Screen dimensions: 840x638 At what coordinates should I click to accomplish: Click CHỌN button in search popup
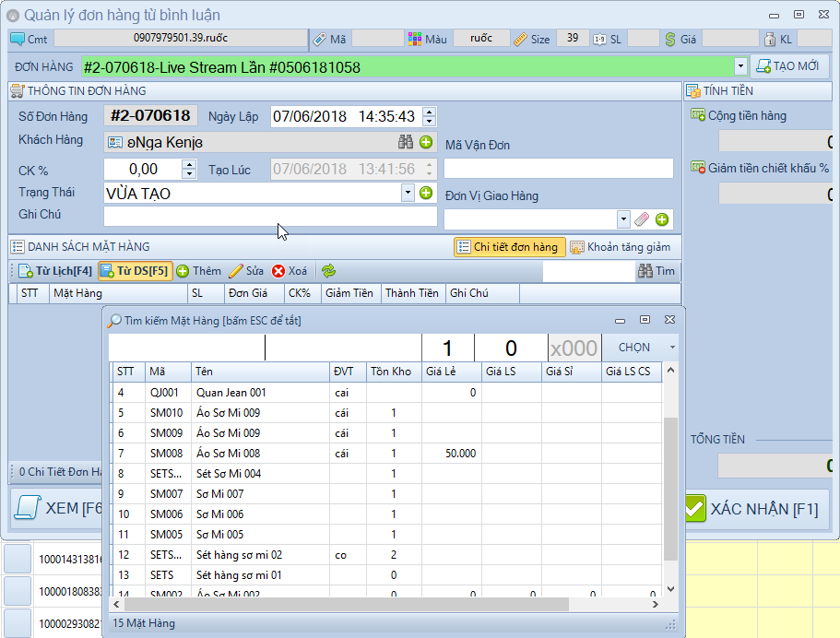(x=634, y=348)
